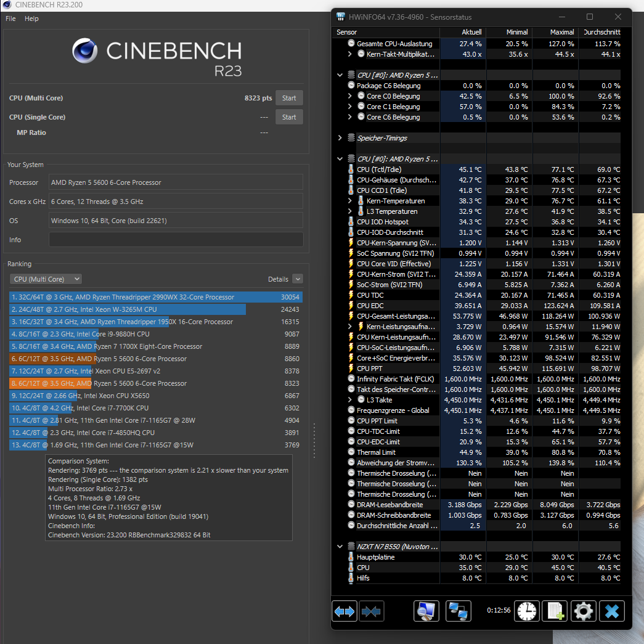Click the Processor name field

pyautogui.click(x=176, y=182)
